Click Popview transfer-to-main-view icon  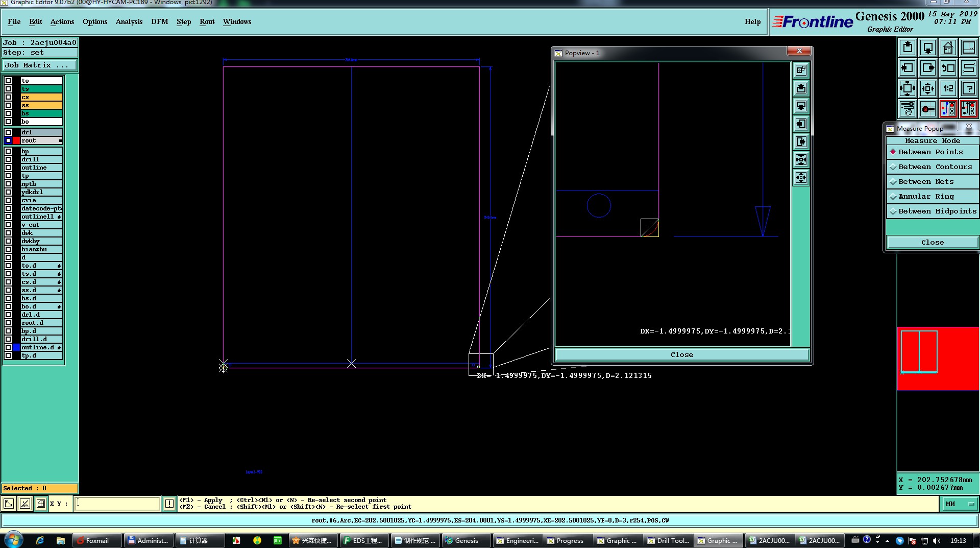pos(801,70)
